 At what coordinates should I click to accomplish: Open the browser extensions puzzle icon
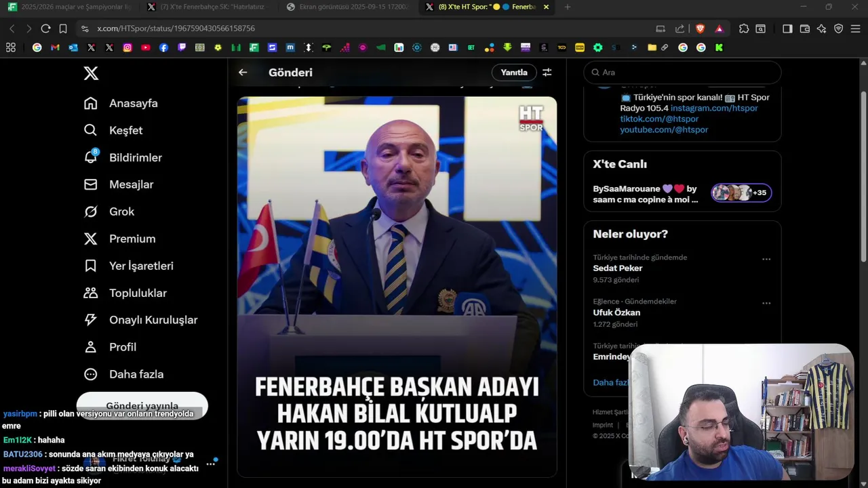tap(744, 28)
